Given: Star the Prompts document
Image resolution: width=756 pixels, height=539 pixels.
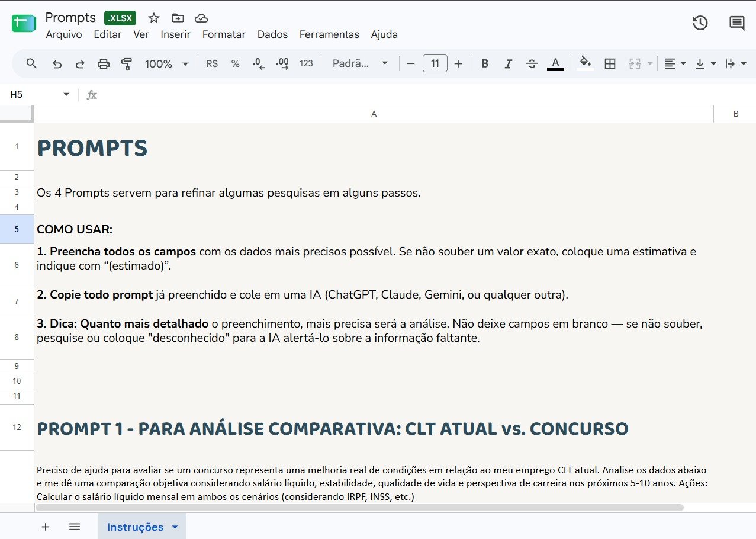Looking at the screenshot, I should click(154, 18).
